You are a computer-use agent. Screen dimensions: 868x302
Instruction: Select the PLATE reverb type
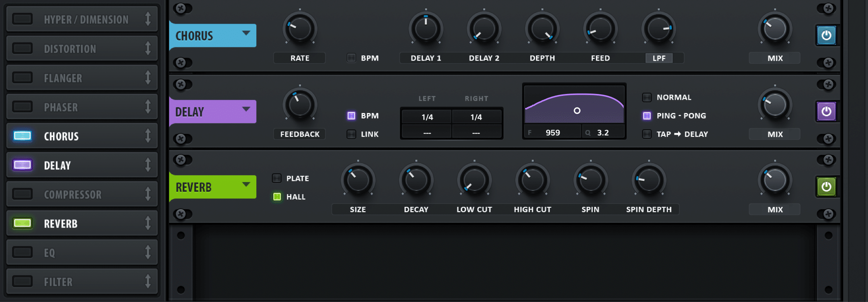(x=277, y=179)
